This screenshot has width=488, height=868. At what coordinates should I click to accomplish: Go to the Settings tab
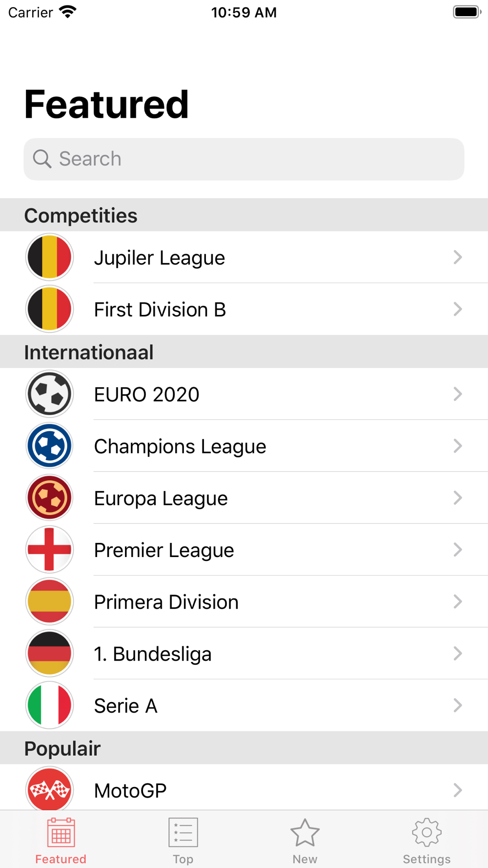427,841
